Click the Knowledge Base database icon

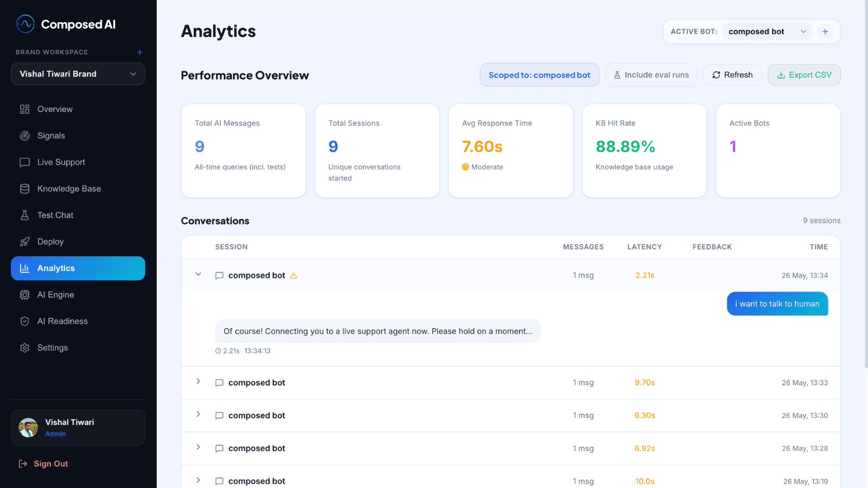pos(24,189)
